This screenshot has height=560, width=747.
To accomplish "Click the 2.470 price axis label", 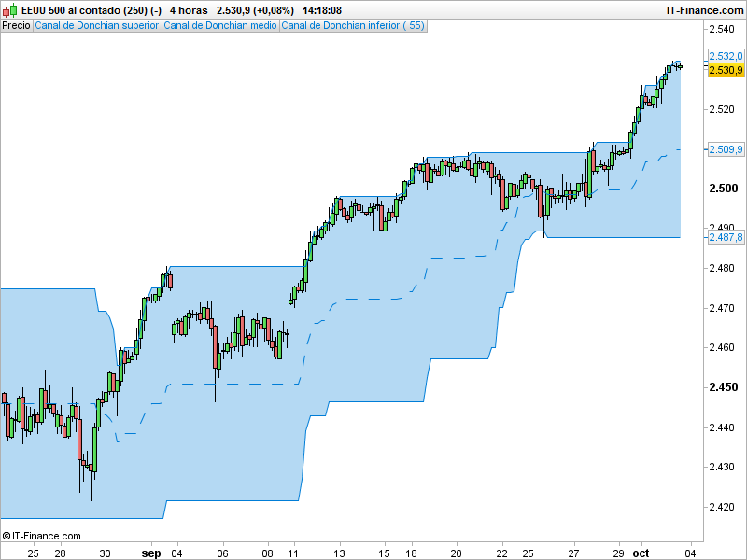I will [722, 308].
